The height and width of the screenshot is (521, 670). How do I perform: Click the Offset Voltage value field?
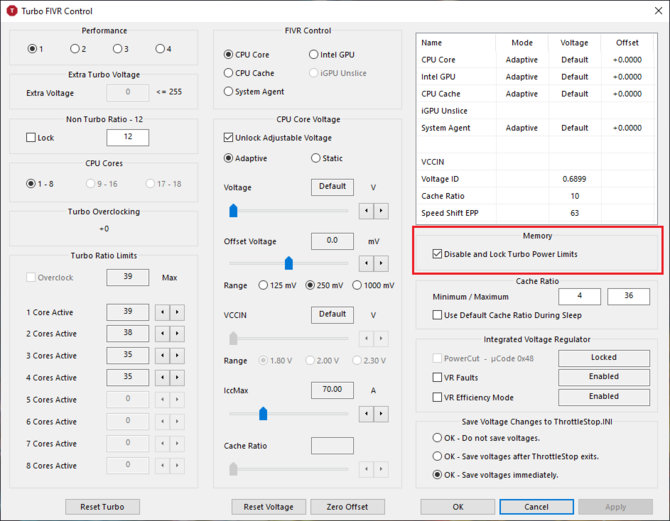point(332,241)
